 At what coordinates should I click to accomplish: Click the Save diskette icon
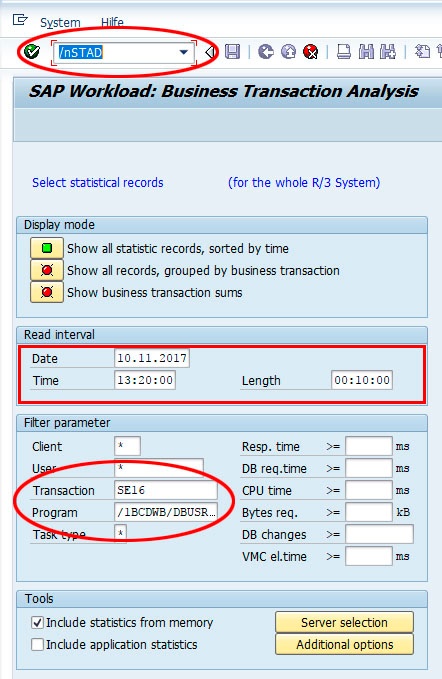(232, 52)
